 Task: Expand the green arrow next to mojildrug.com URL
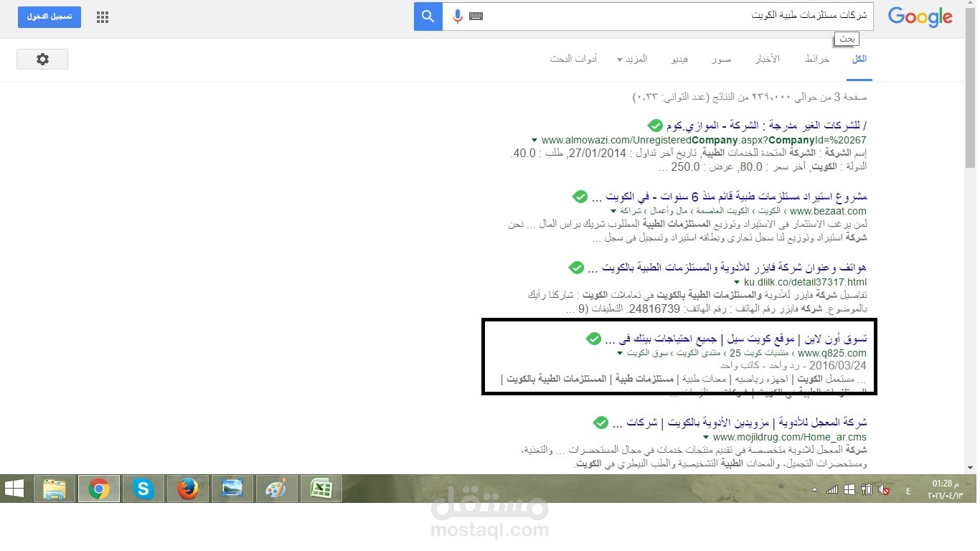coord(706,437)
